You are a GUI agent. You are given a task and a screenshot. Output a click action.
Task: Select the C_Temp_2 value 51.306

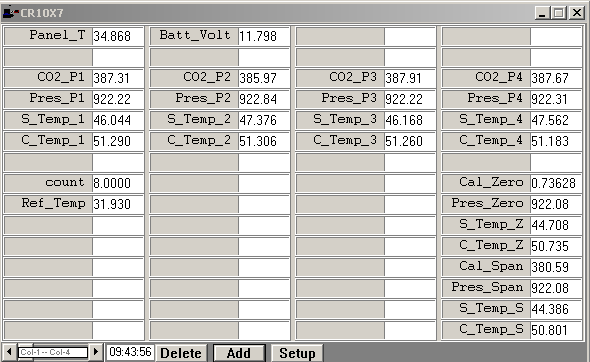[x=264, y=141]
